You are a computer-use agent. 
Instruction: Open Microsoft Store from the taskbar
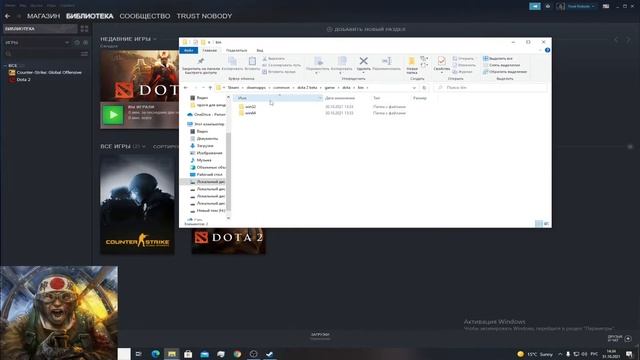(x=188, y=354)
